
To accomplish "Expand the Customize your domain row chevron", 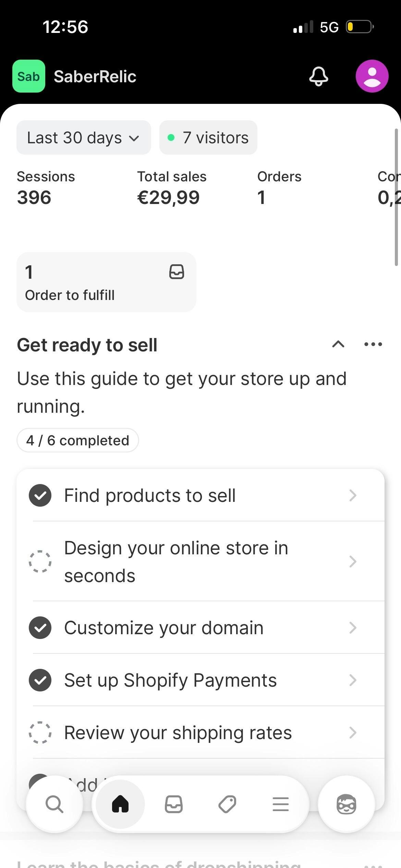I will (x=353, y=628).
